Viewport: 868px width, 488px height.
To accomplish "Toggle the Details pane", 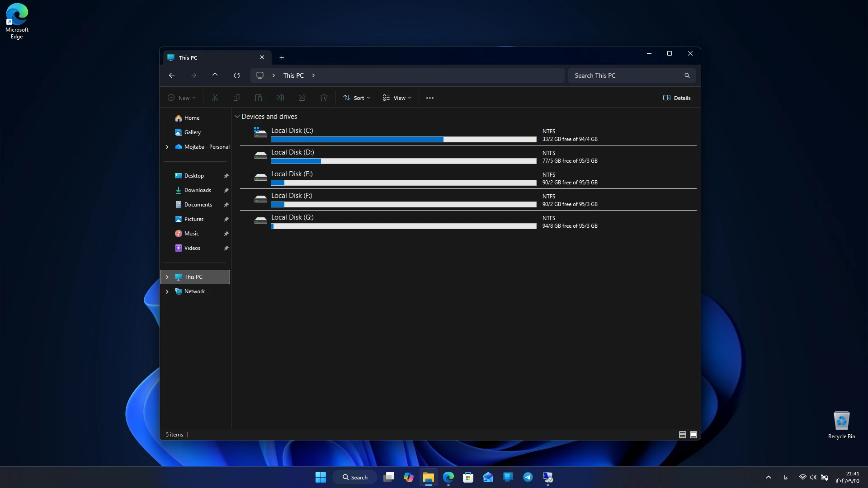I will coord(677,98).
